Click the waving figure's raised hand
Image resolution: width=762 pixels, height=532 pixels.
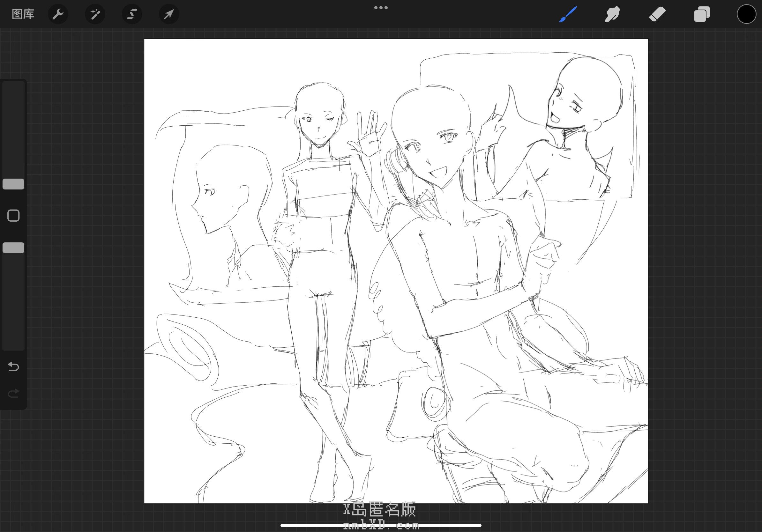[x=371, y=136]
